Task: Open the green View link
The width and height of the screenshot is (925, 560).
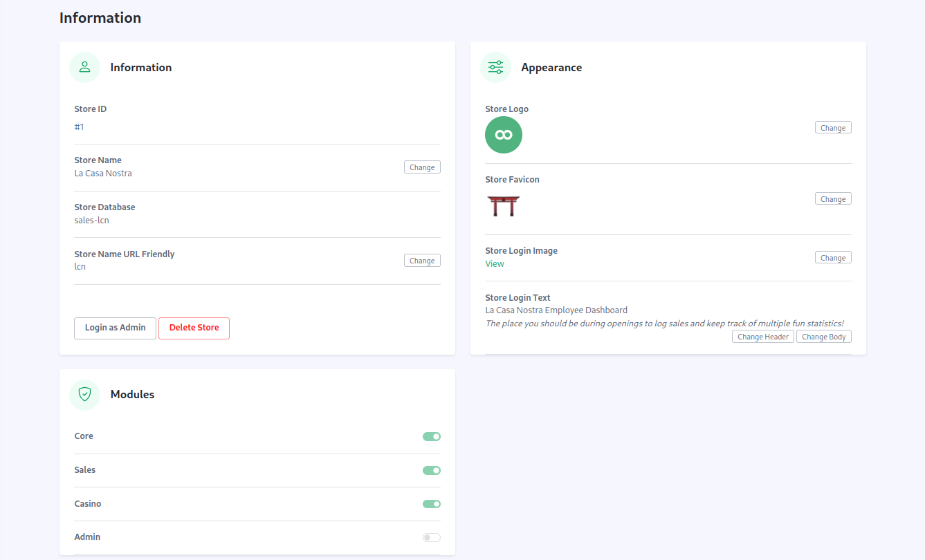Action: pyautogui.click(x=495, y=264)
